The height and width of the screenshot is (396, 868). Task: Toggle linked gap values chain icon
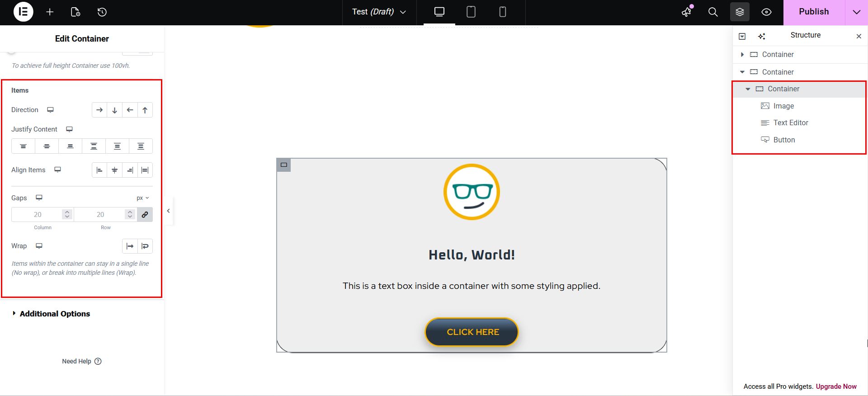click(145, 215)
